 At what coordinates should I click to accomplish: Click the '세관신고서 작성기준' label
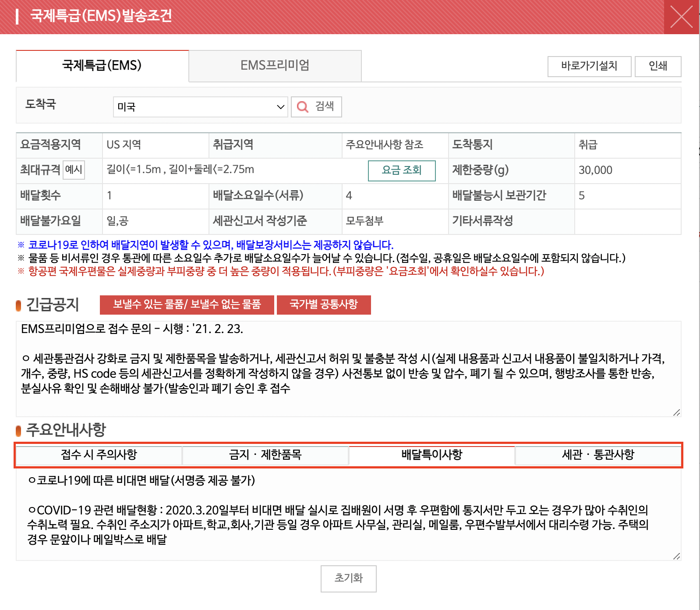coord(260,221)
